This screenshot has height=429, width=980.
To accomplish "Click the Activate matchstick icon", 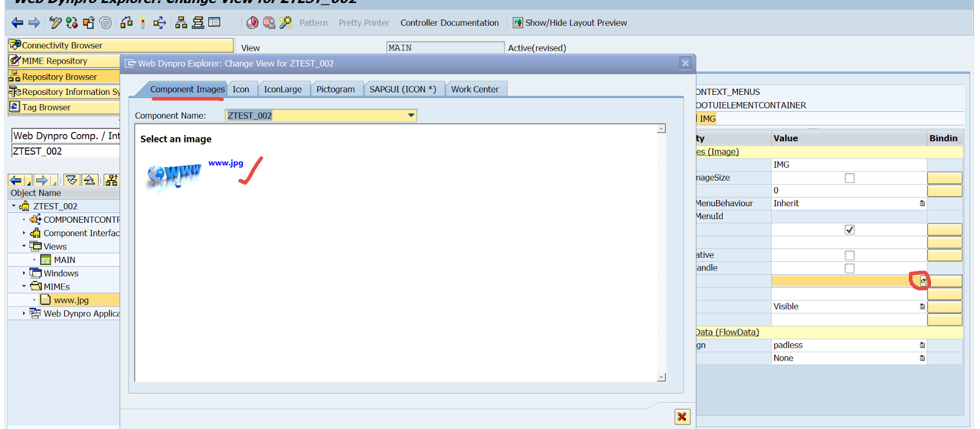I will [x=143, y=23].
